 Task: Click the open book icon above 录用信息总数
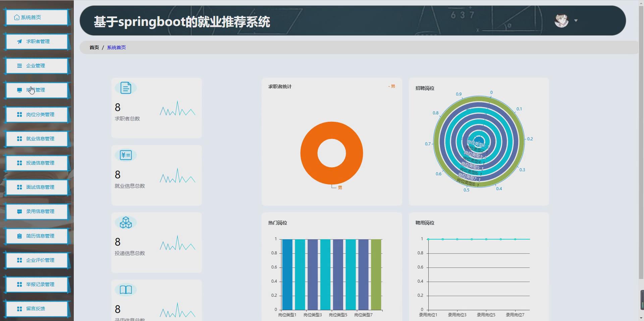[x=126, y=289]
